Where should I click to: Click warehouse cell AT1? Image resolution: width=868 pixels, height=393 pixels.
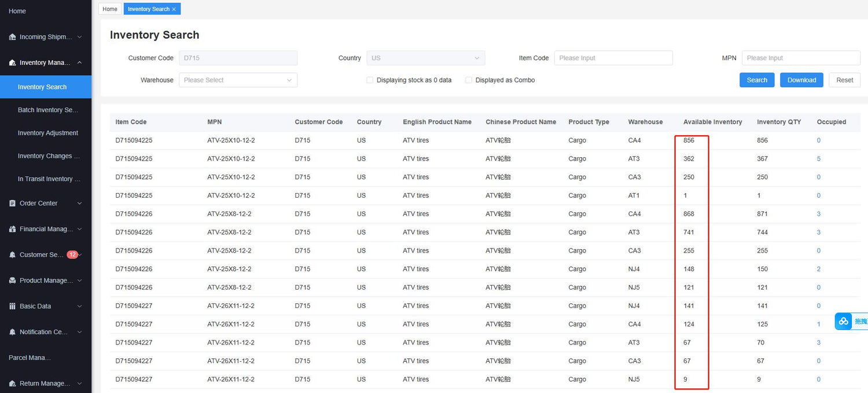coord(634,195)
